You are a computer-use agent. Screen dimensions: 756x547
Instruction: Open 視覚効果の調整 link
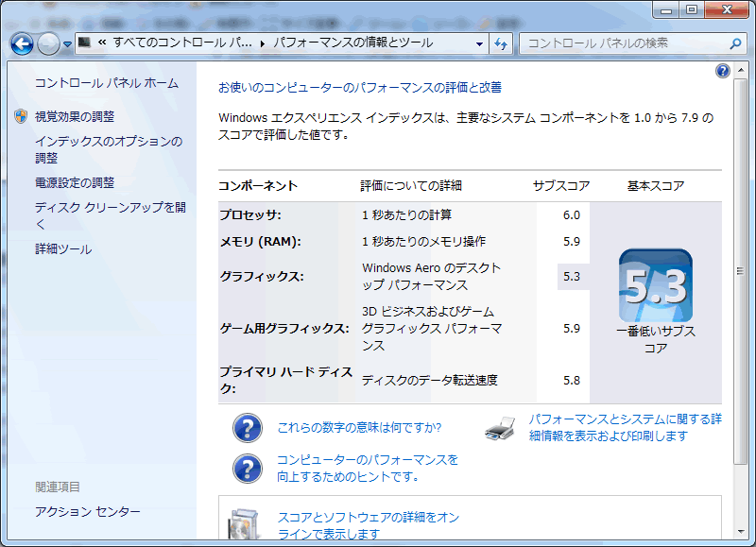75,116
